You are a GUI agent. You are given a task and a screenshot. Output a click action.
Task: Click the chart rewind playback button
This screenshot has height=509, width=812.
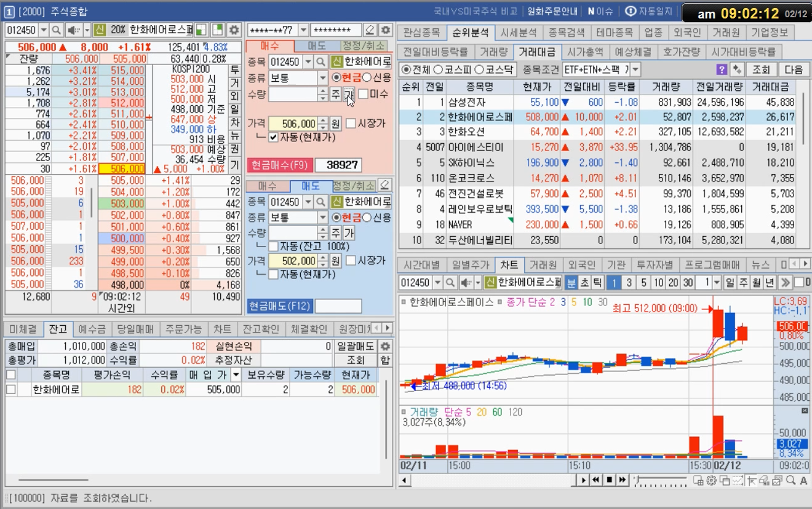tap(595, 479)
